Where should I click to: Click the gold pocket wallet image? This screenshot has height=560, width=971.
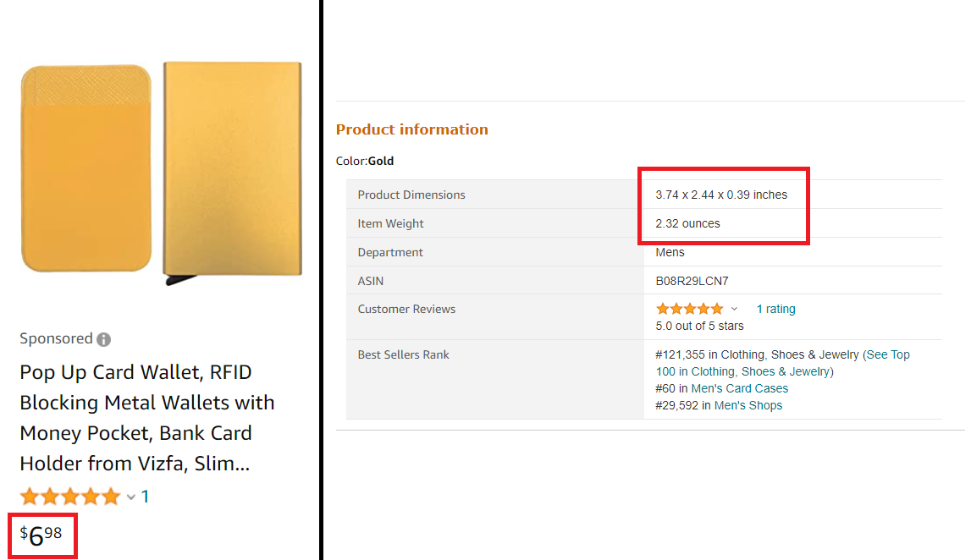click(86, 169)
